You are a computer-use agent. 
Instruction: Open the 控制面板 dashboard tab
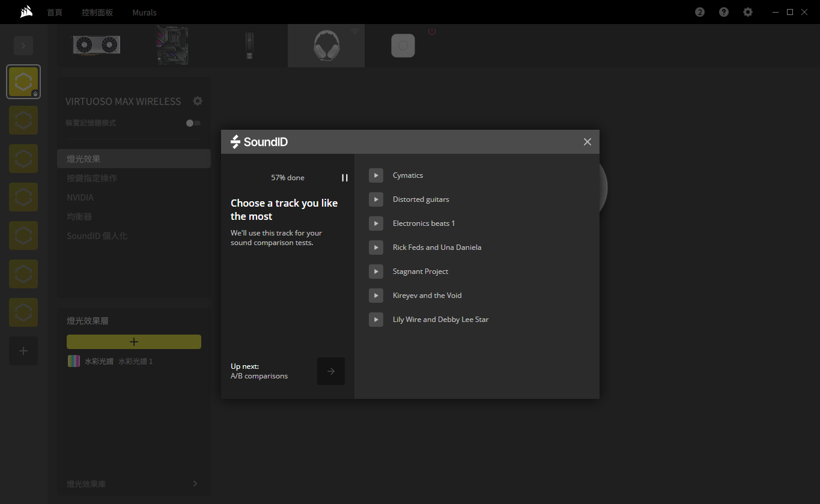[97, 12]
